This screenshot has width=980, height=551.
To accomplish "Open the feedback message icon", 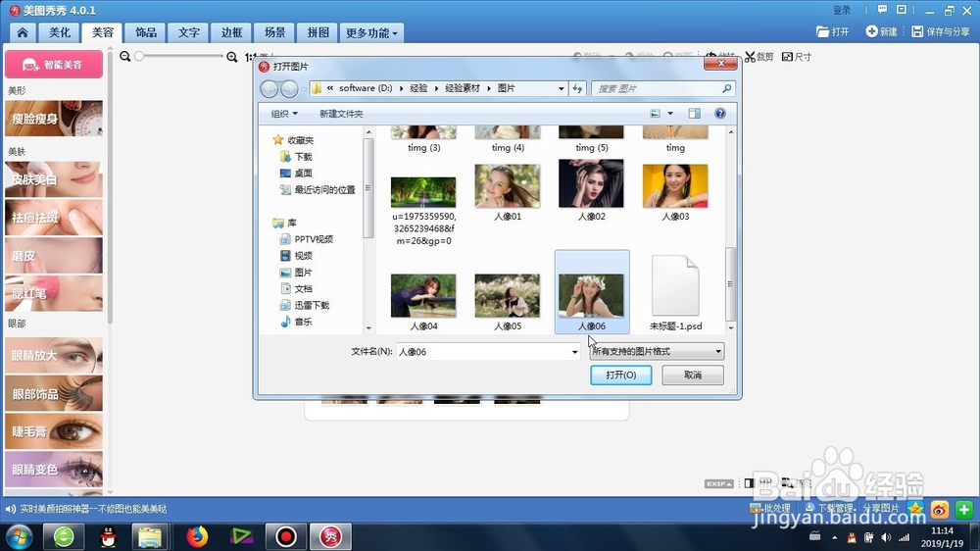I will [x=882, y=10].
